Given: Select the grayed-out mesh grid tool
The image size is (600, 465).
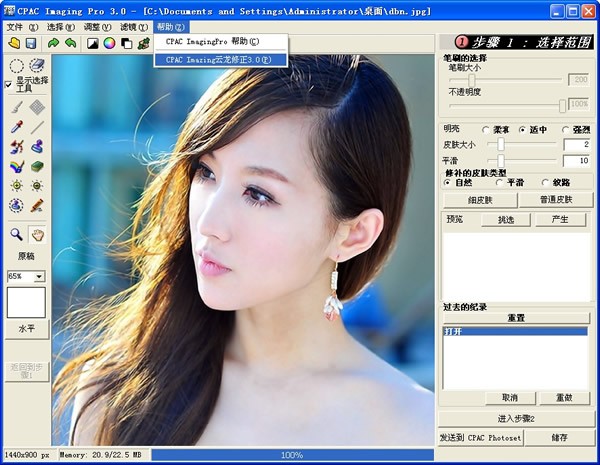Looking at the screenshot, I should pyautogui.click(x=37, y=107).
